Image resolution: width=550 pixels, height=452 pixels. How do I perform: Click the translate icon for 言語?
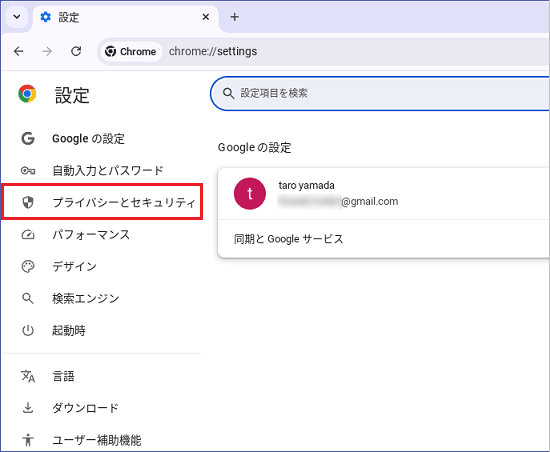28,377
